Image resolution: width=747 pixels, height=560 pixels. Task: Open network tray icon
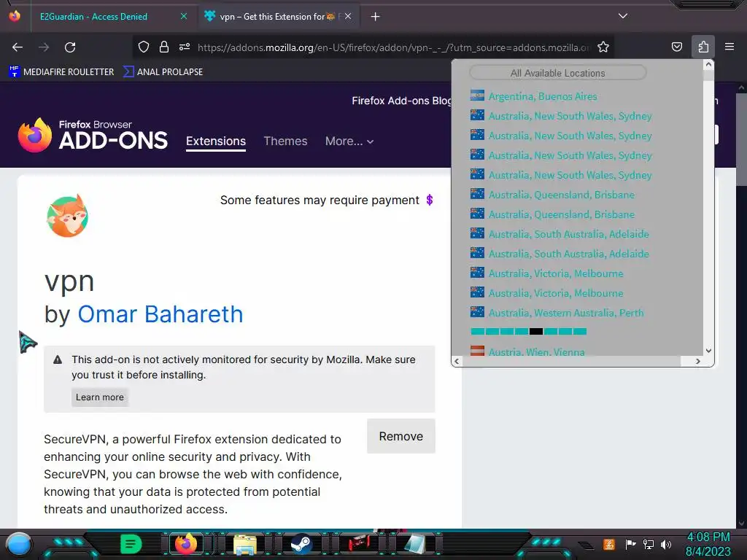click(x=649, y=544)
